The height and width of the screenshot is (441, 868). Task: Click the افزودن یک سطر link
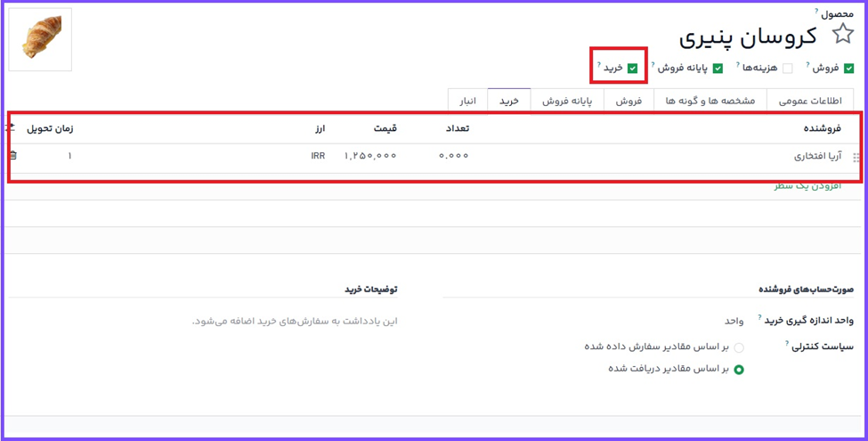click(x=807, y=185)
